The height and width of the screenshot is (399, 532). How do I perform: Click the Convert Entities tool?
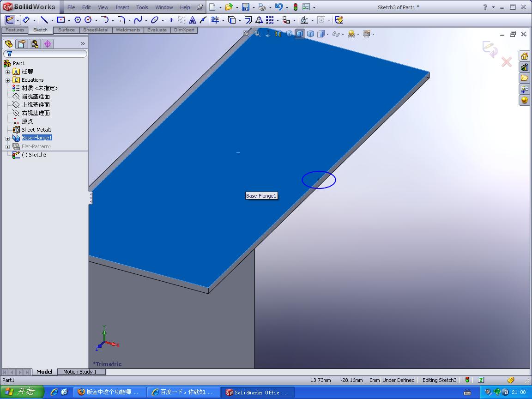[232, 20]
